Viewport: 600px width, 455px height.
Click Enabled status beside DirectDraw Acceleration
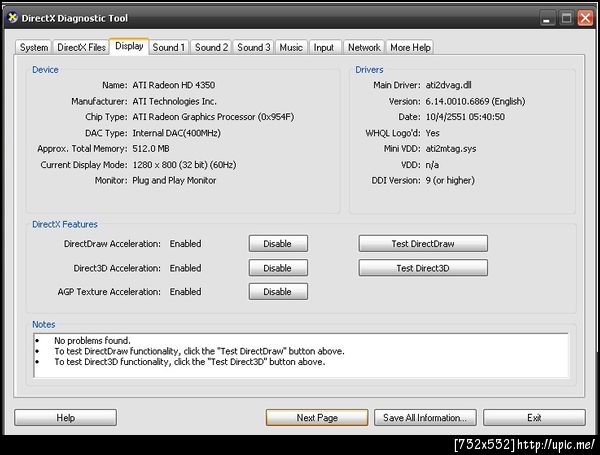pos(185,243)
